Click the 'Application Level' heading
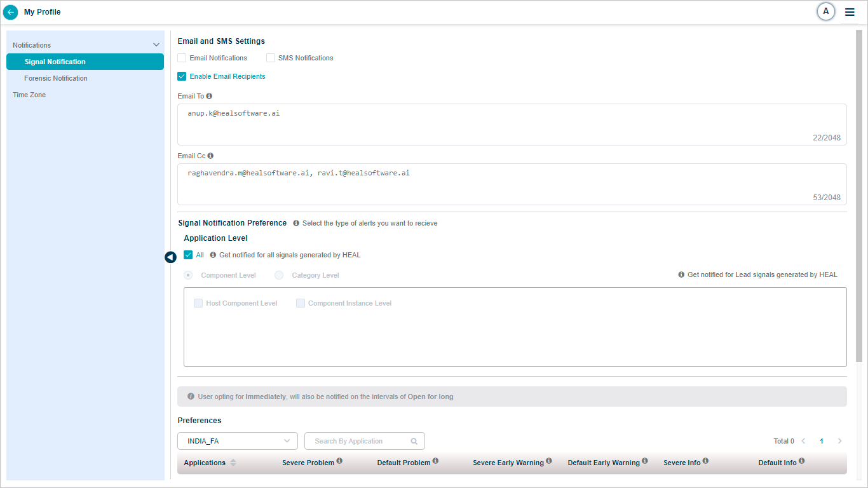This screenshot has width=868, height=488. tap(215, 238)
